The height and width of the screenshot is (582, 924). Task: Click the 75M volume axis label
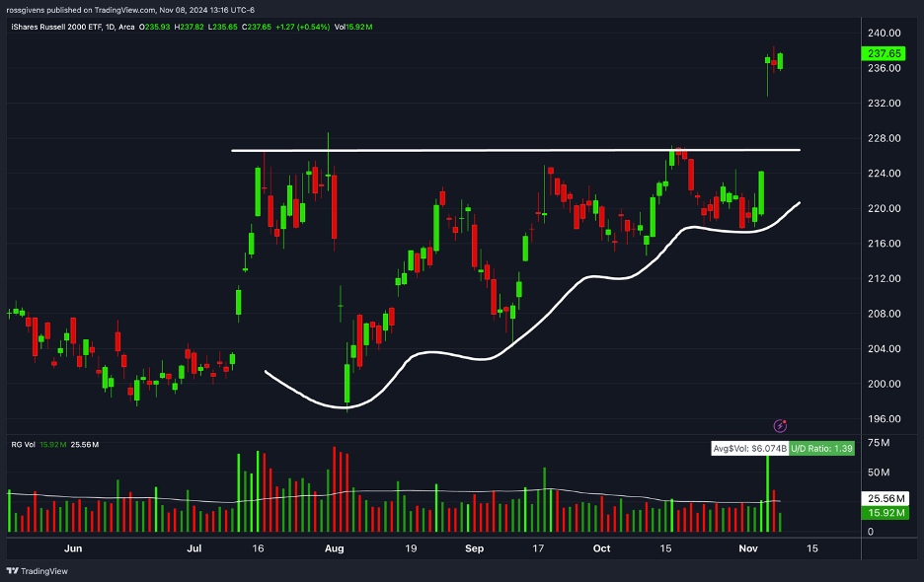[879, 443]
